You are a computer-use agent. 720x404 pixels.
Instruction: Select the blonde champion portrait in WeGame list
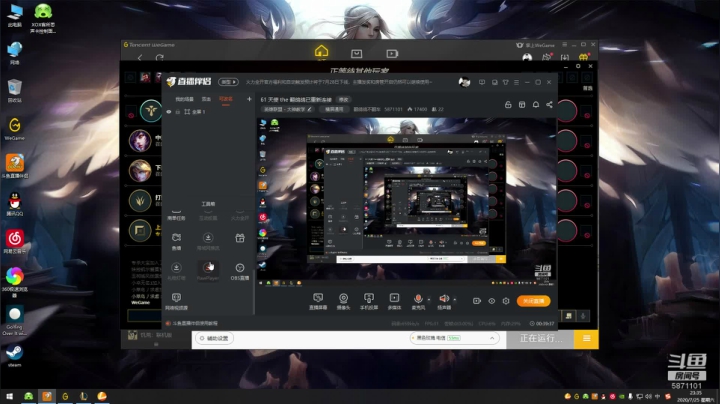140,170
